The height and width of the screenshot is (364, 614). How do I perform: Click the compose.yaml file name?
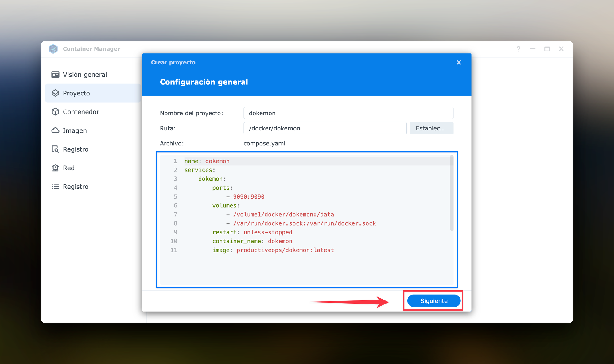pyautogui.click(x=264, y=143)
